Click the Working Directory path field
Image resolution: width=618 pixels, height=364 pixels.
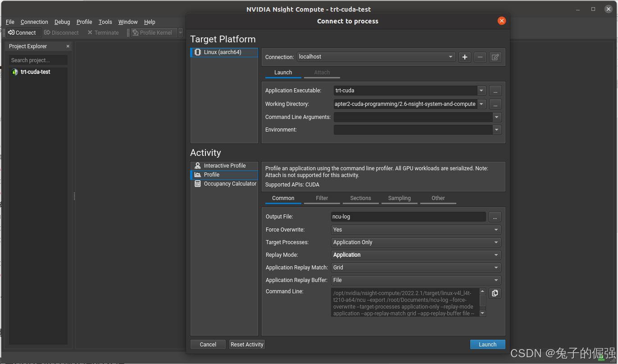click(x=405, y=104)
